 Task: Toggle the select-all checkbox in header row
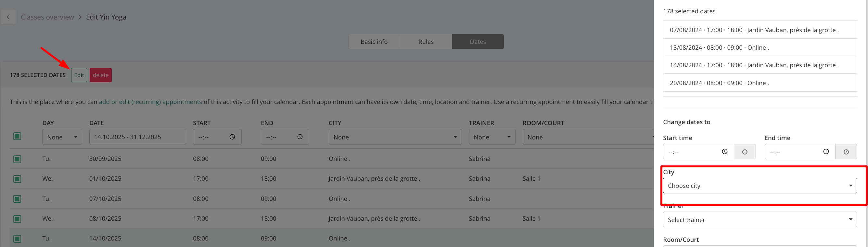coord(17,136)
